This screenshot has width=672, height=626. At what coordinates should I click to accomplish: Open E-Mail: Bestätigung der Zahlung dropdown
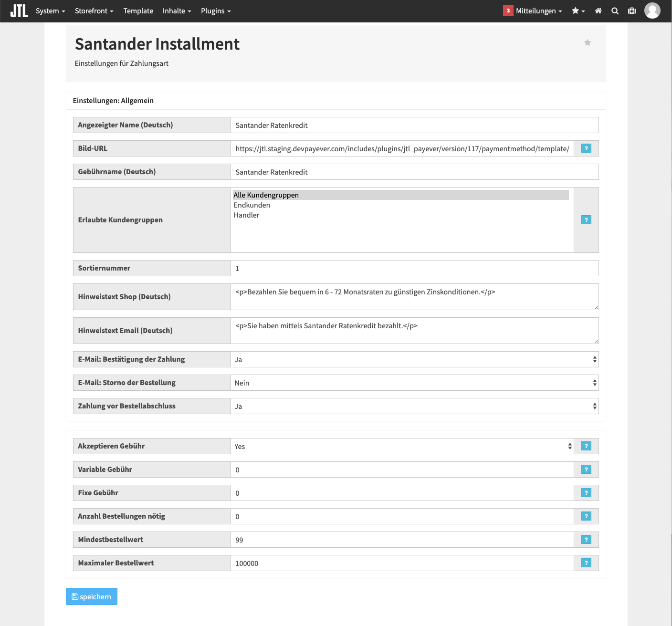[414, 359]
